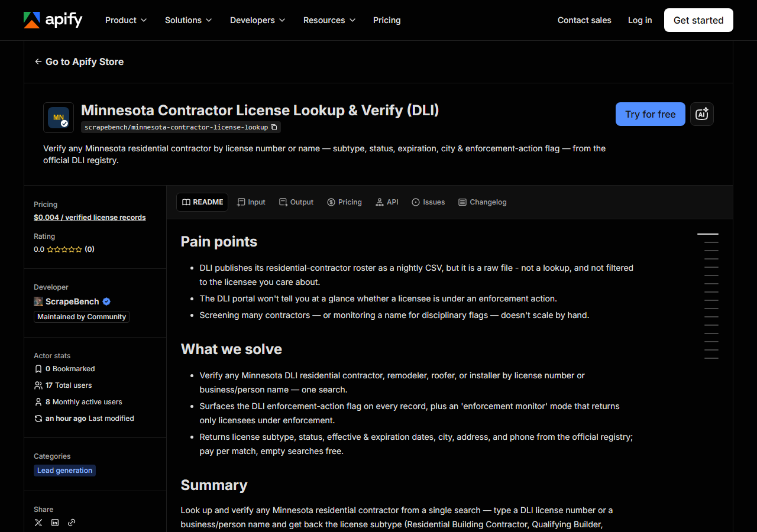Open the Pricing page in top navigation
The height and width of the screenshot is (532, 757).
click(x=387, y=20)
